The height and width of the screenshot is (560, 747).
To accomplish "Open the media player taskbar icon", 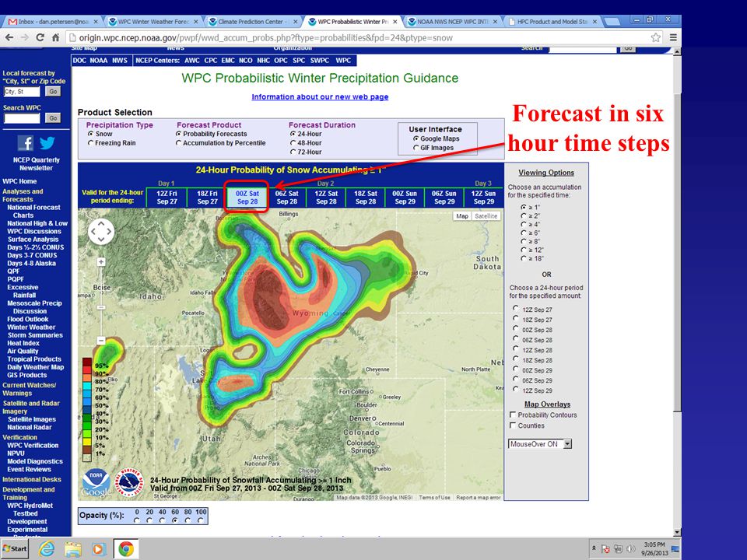I will (98, 549).
